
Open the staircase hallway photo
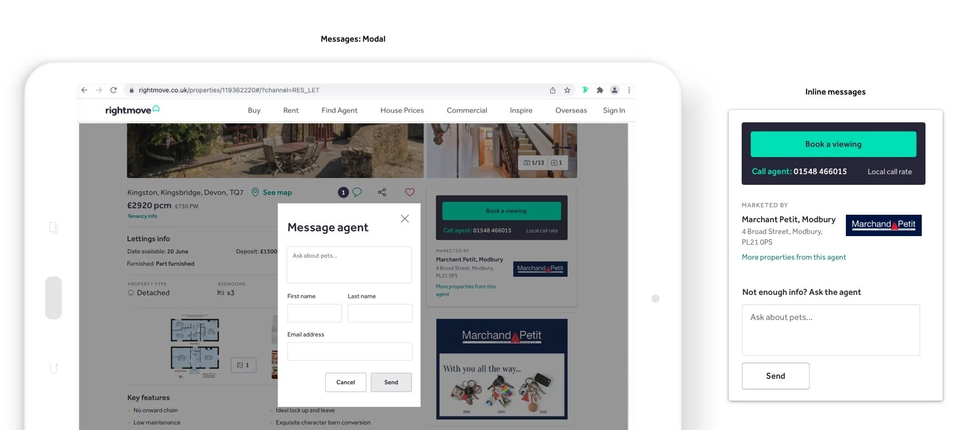point(502,150)
